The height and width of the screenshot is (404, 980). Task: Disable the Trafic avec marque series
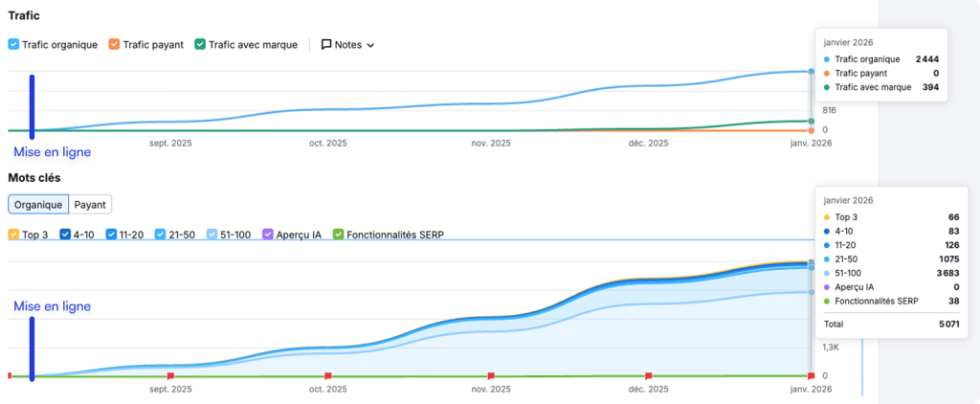coord(200,44)
